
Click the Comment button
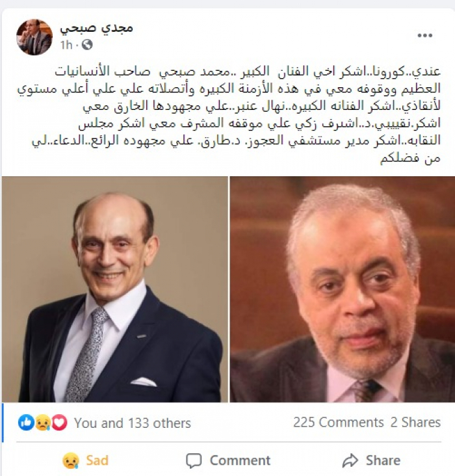(228, 460)
